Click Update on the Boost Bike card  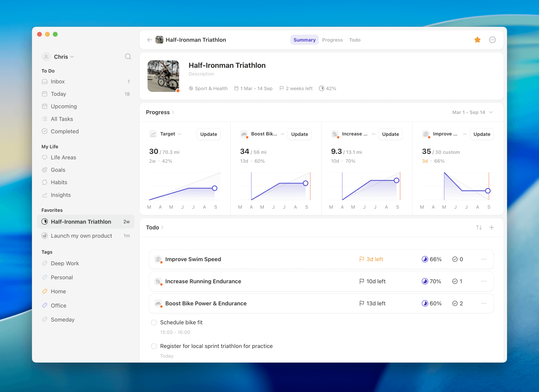click(299, 134)
